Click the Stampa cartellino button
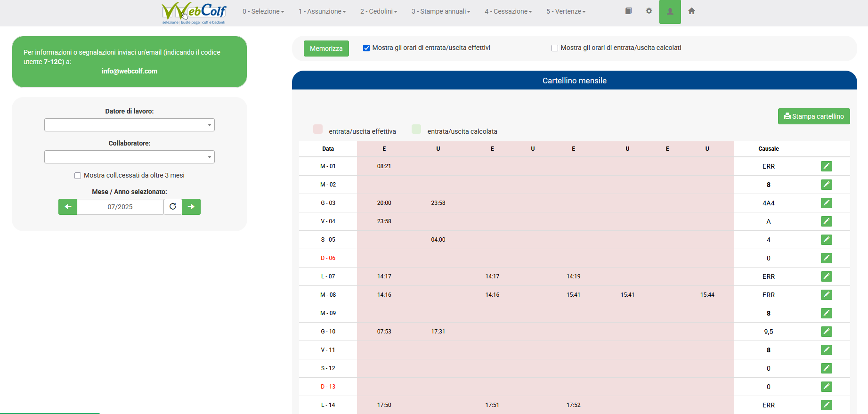Screen dimensions: 868x414 (x=813, y=116)
